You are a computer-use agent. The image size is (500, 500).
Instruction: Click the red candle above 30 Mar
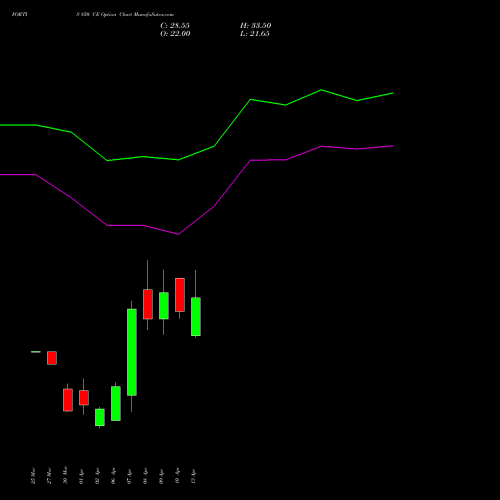(68, 400)
